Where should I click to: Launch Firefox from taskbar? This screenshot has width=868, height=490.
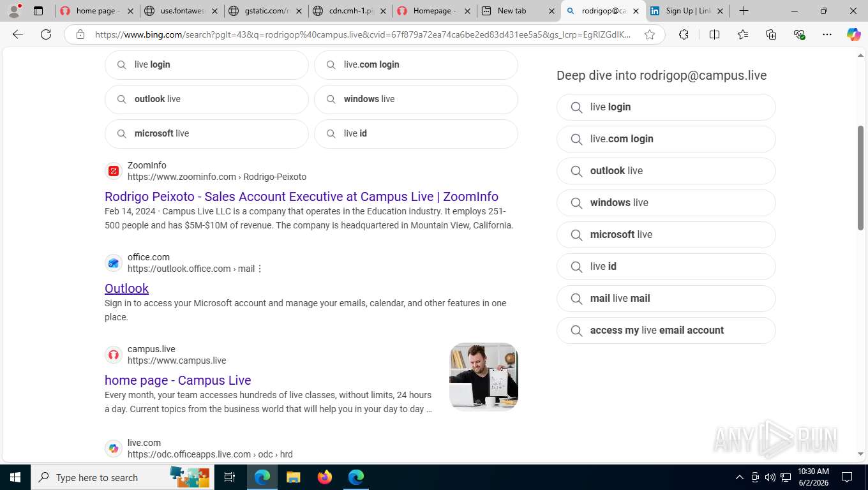coord(325,477)
